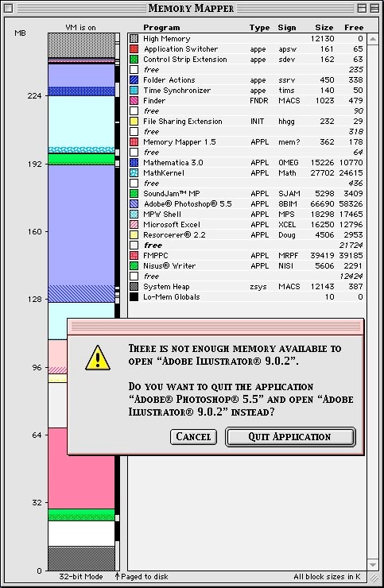The image size is (384, 588).
Task: Select the Lo-Mem Globals black icon
Action: point(134,297)
